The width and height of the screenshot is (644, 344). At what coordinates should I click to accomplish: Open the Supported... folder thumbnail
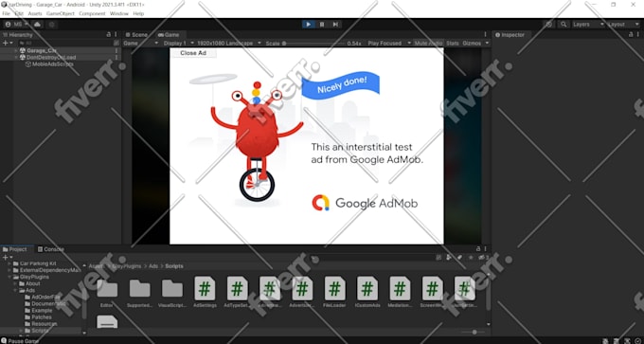pyautogui.click(x=139, y=288)
